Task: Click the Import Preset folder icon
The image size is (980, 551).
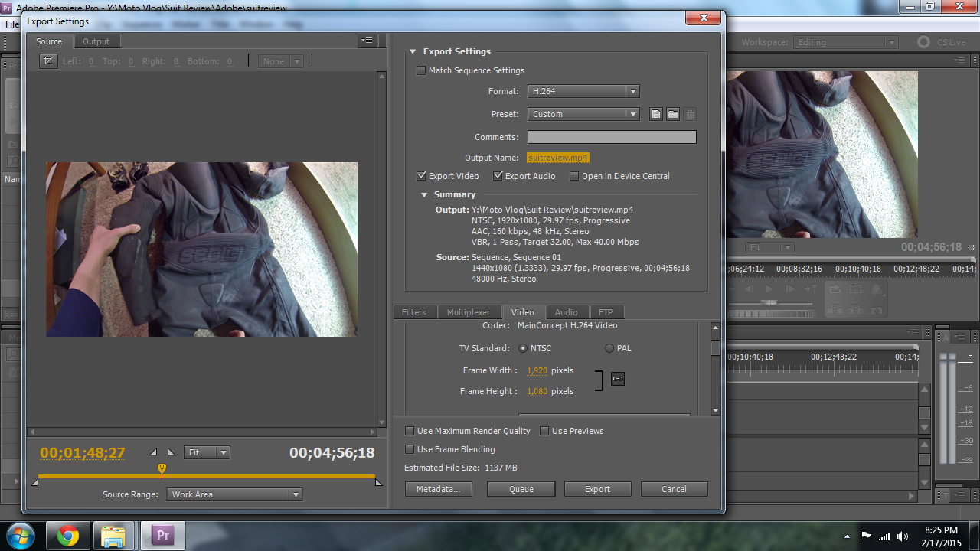Action: tap(673, 114)
